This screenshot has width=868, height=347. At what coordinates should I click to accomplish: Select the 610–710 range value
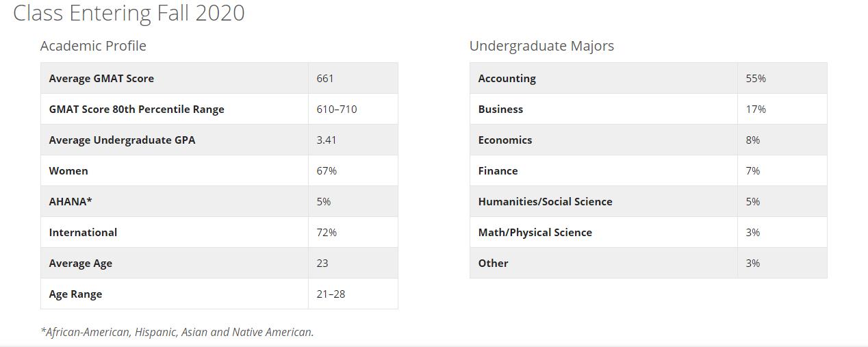[x=337, y=110]
